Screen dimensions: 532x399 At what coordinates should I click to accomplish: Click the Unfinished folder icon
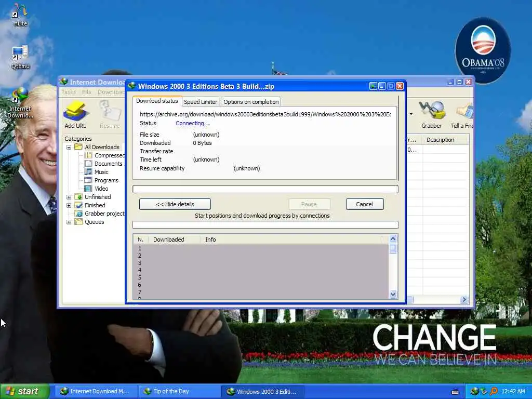(x=78, y=197)
